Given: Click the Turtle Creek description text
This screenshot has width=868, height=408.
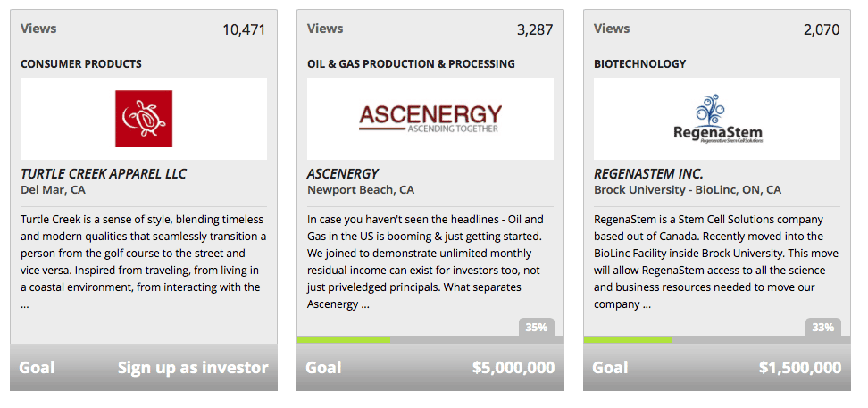Looking at the screenshot, I should pyautogui.click(x=143, y=262).
